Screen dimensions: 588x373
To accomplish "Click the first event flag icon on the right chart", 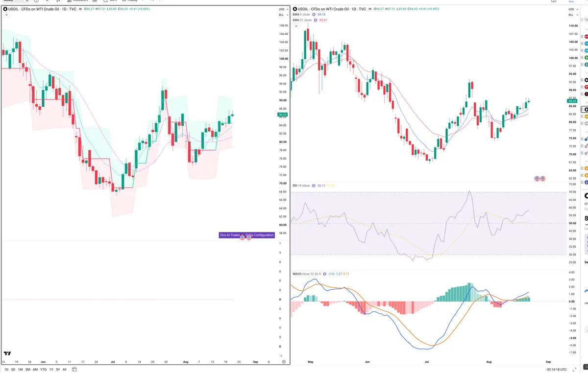I will tap(537, 179).
